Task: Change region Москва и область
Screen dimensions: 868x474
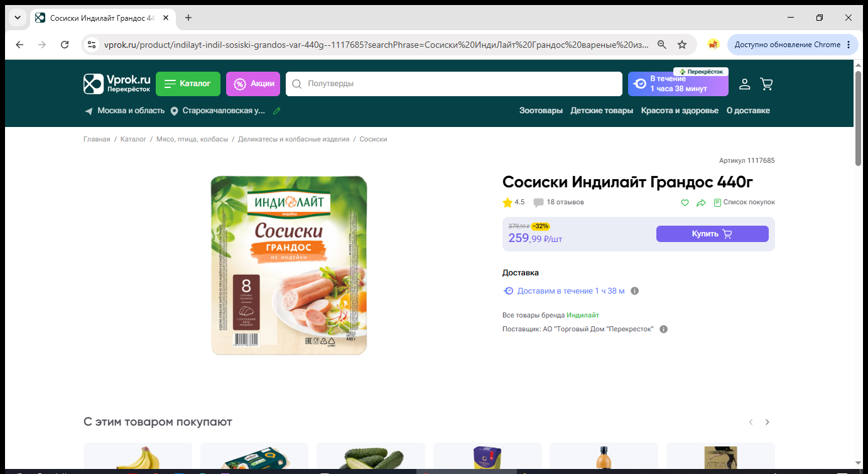Action: pyautogui.click(x=124, y=111)
